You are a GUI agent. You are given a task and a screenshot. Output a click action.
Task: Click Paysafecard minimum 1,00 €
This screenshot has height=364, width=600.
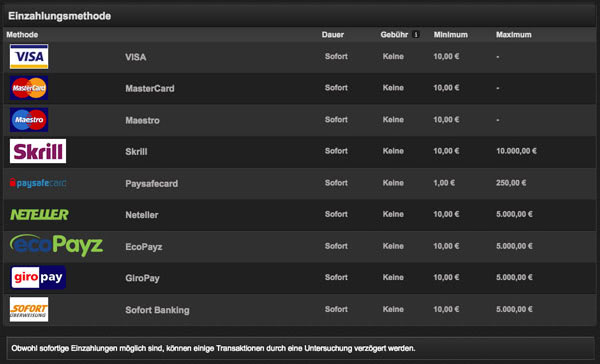(x=444, y=183)
